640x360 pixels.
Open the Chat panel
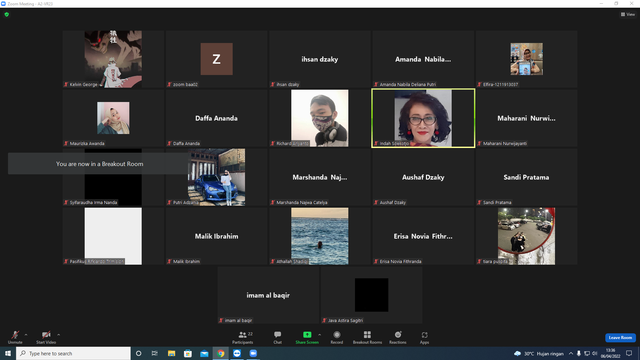(278, 337)
